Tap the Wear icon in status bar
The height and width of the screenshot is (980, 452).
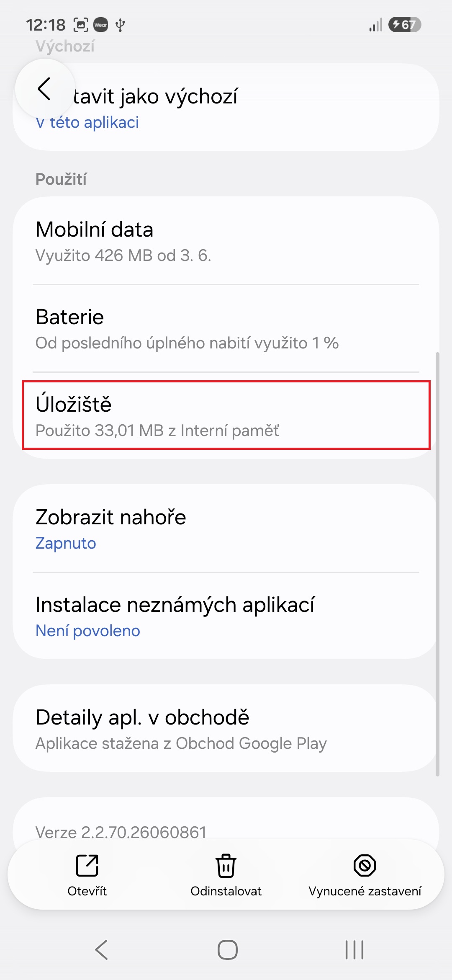coord(101,25)
